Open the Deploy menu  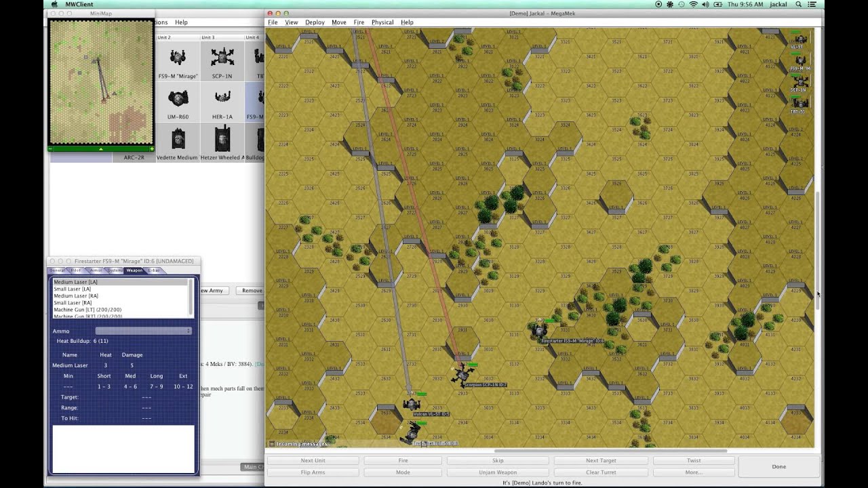[x=315, y=22]
